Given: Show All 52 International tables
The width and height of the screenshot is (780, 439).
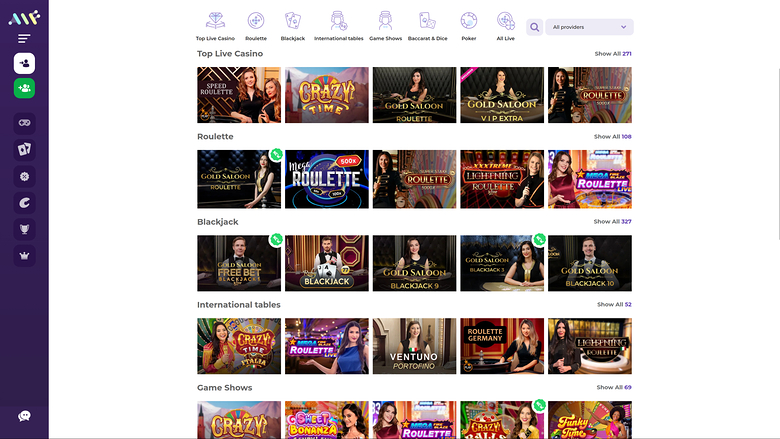Looking at the screenshot, I should (614, 305).
